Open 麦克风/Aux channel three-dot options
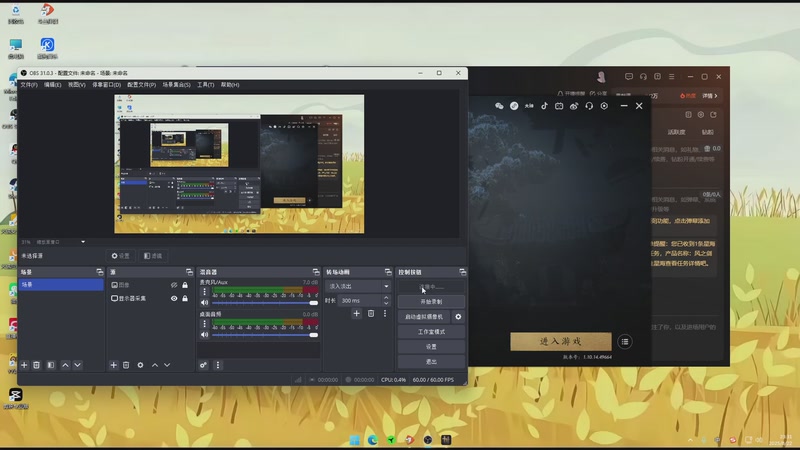This screenshot has width=800, height=450. click(205, 292)
